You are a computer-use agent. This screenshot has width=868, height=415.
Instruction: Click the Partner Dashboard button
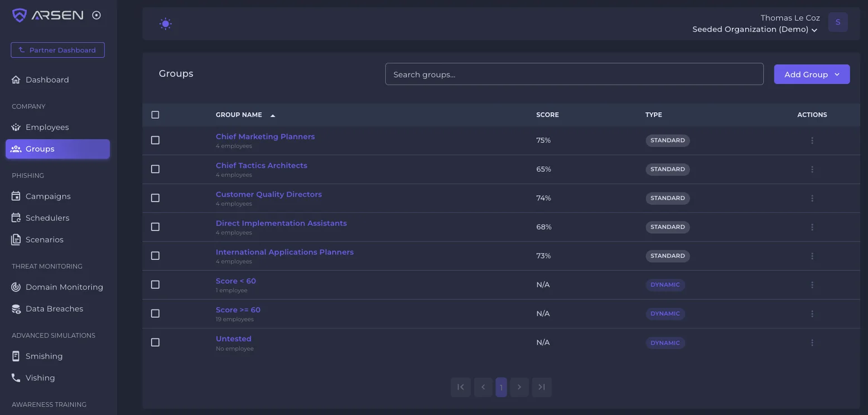(57, 50)
